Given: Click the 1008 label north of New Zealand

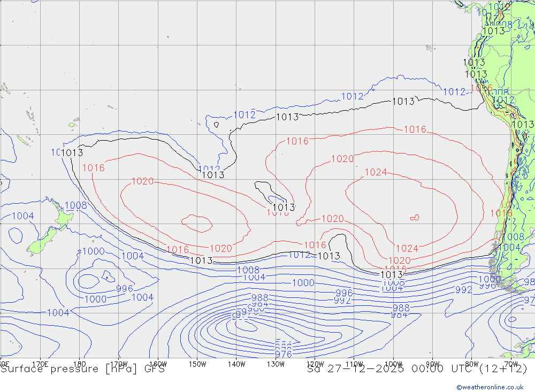Looking at the screenshot, I should tap(75, 206).
